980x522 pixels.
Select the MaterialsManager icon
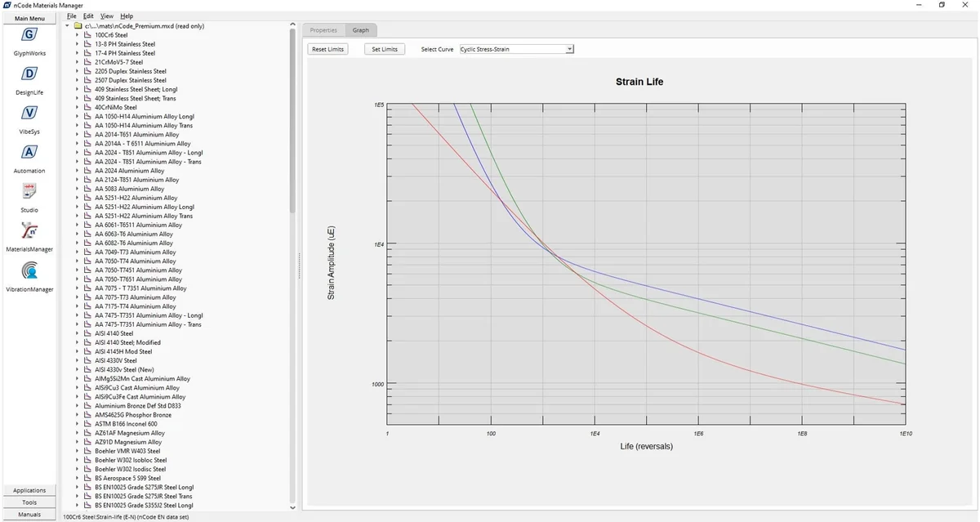pos(29,230)
